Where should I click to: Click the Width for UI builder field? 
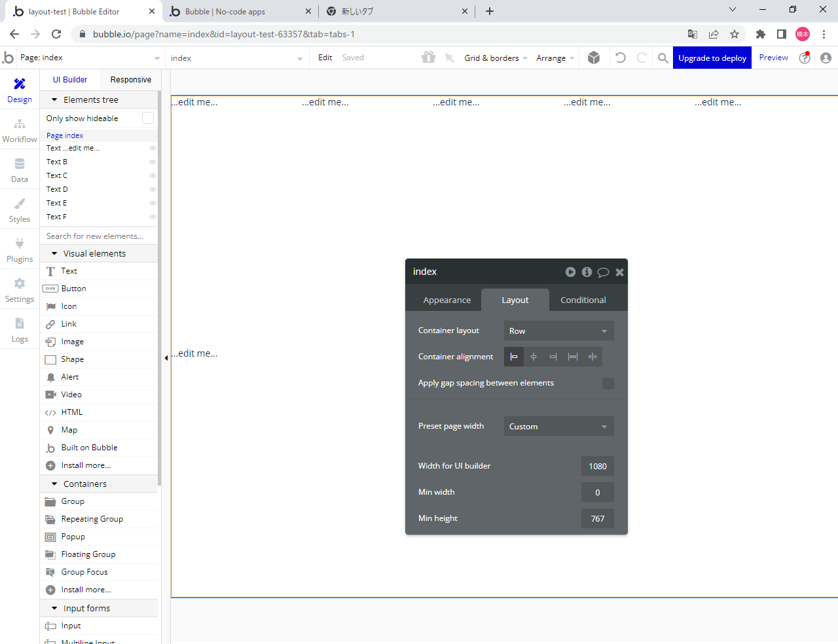coord(597,466)
